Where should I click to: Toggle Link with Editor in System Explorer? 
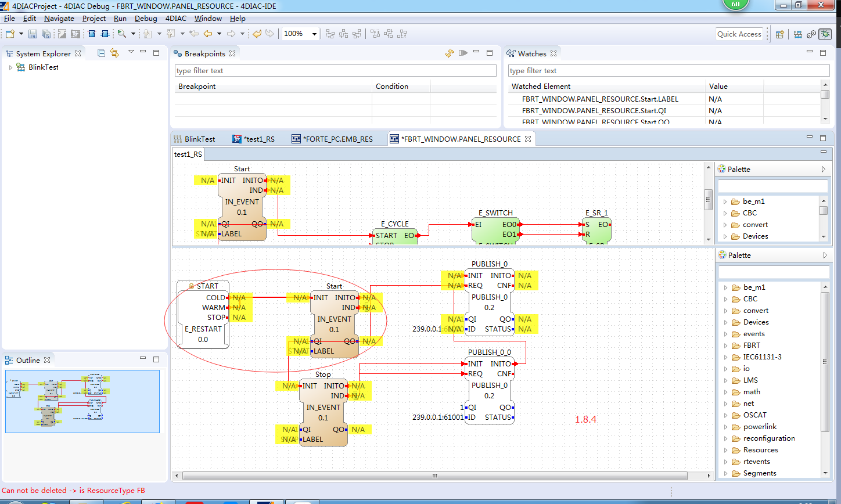click(114, 53)
